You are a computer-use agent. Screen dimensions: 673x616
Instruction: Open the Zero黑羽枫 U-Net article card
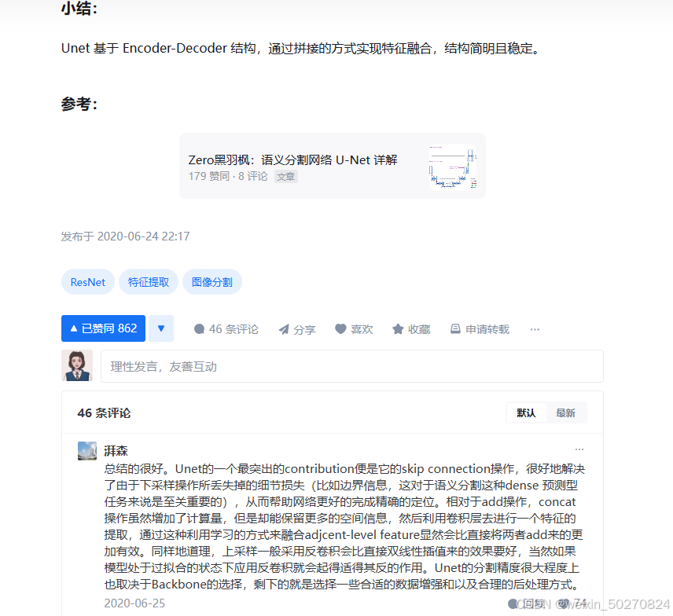click(333, 166)
